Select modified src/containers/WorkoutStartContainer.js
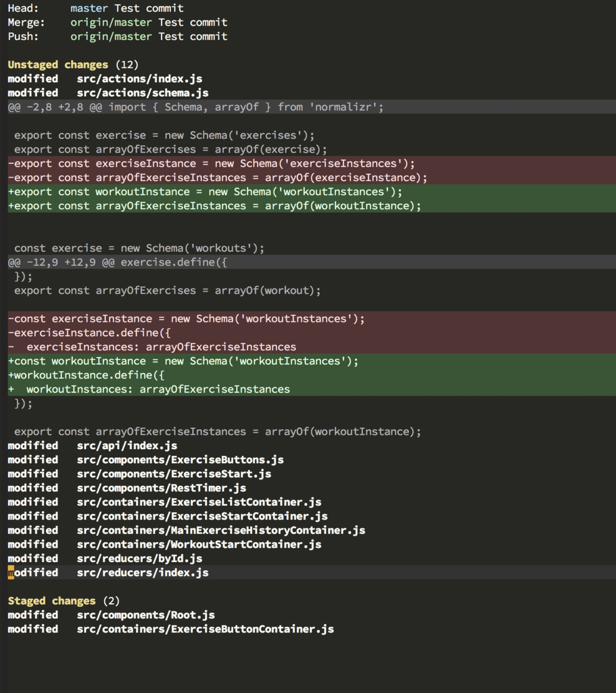 198,544
